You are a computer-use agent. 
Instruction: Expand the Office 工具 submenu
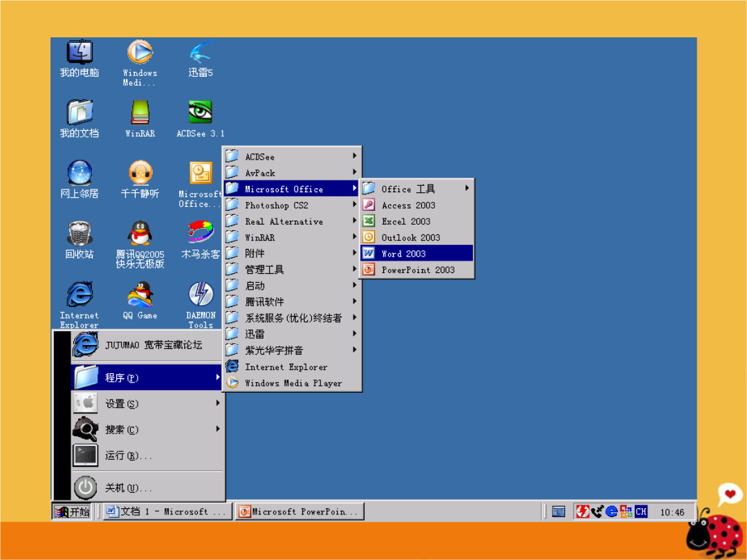[x=417, y=189]
